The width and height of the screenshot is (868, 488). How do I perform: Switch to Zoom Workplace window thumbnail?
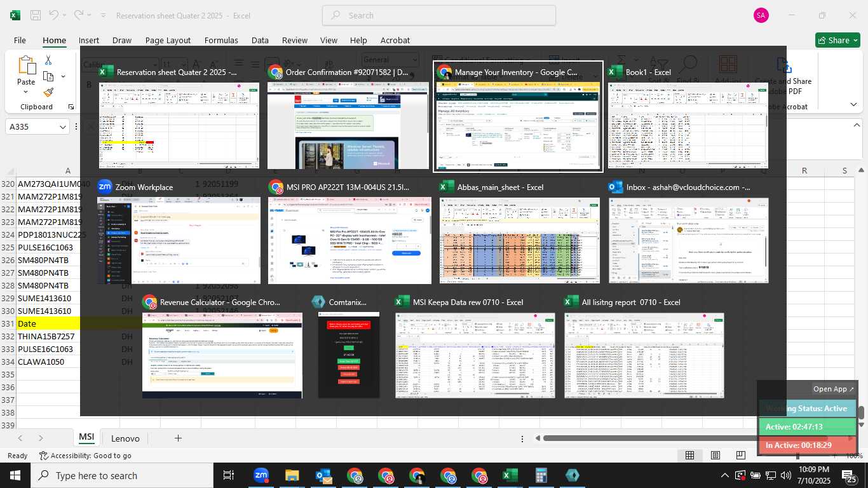(179, 232)
